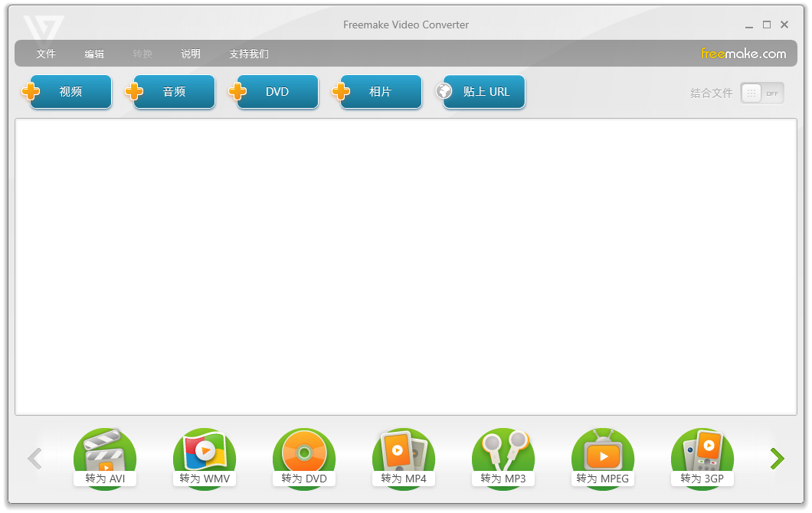
Task: Choose the 转为 DVD output format
Action: (304, 454)
